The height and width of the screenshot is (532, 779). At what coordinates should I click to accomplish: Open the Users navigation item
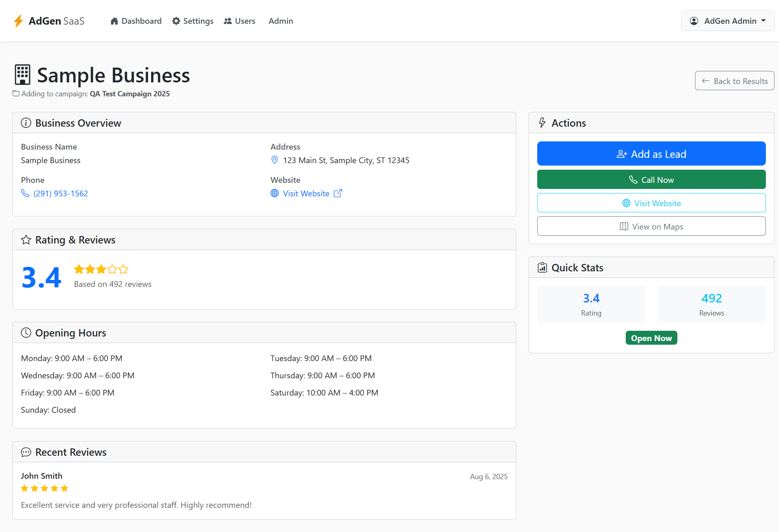pos(239,21)
